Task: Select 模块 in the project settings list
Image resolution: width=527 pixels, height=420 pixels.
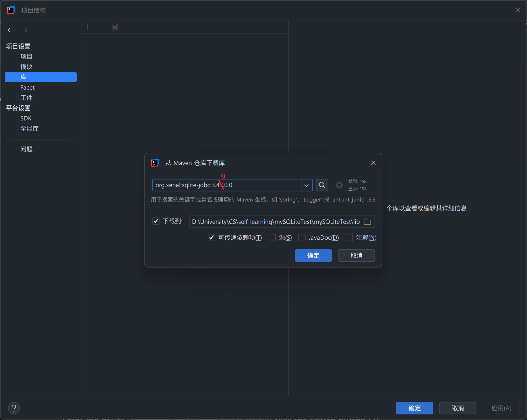Action: [26, 67]
